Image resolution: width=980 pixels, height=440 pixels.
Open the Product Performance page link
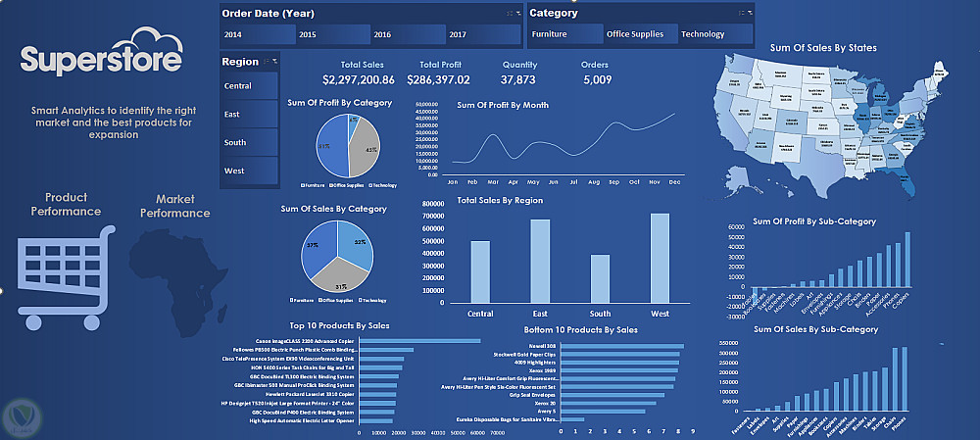point(66,205)
